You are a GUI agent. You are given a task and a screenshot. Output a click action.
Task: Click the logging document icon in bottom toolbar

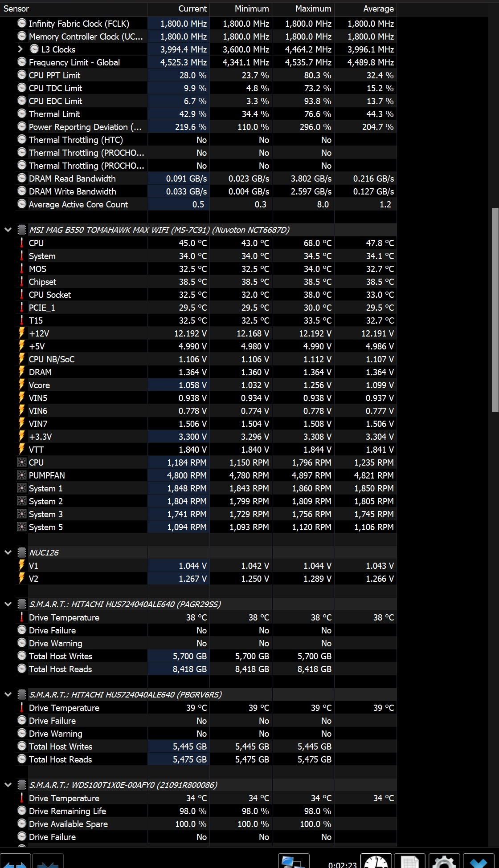tap(409, 861)
